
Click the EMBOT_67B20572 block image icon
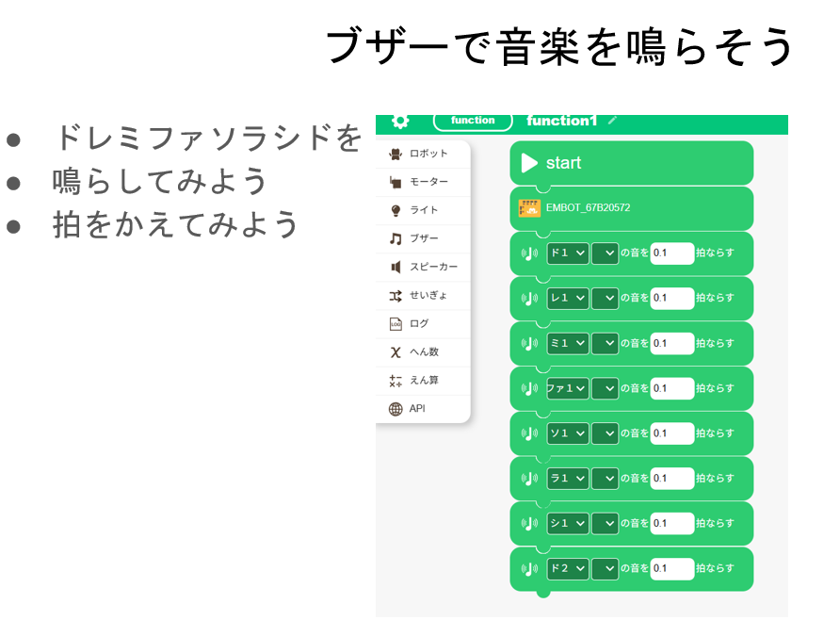click(x=529, y=208)
